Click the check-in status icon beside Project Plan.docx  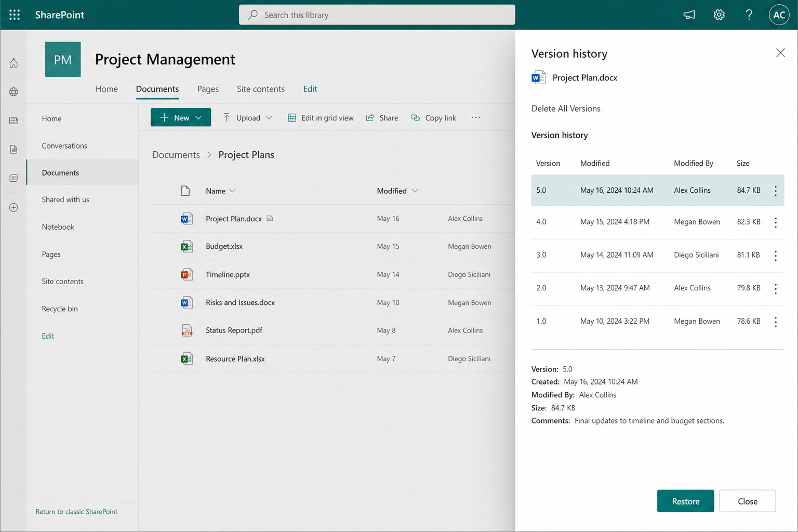pyautogui.click(x=270, y=218)
